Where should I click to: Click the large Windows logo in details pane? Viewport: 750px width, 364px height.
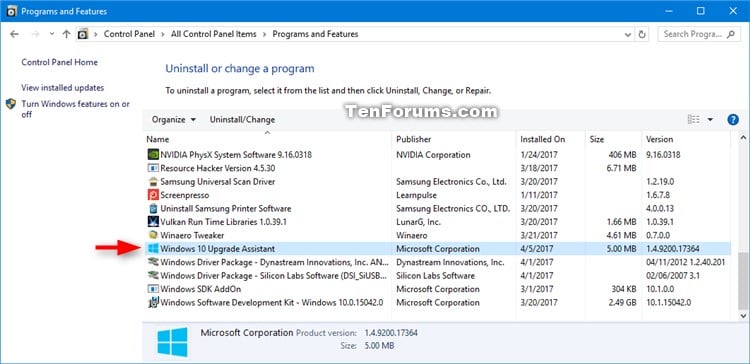pyautogui.click(x=172, y=342)
